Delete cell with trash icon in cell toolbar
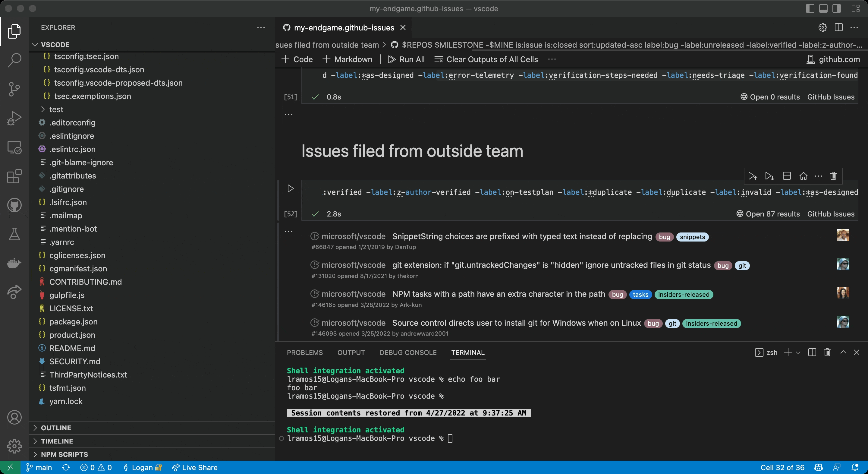Screen dimensions: 868x474 (833, 176)
